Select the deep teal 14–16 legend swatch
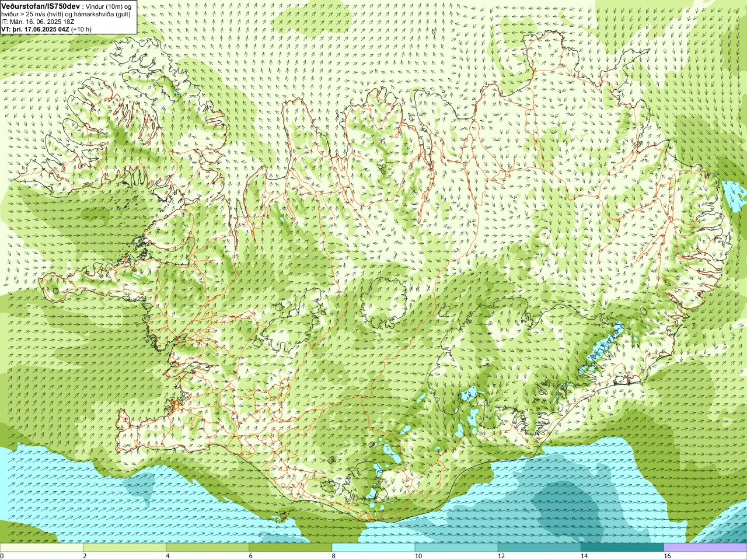This screenshot has width=747, height=560. click(622, 548)
